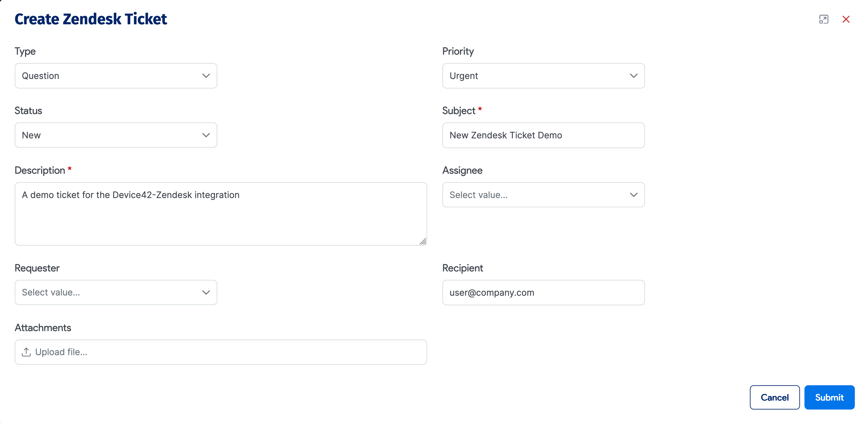Click the upload arrow icon in Attachments
Image resolution: width=868 pixels, height=423 pixels.
pos(26,352)
